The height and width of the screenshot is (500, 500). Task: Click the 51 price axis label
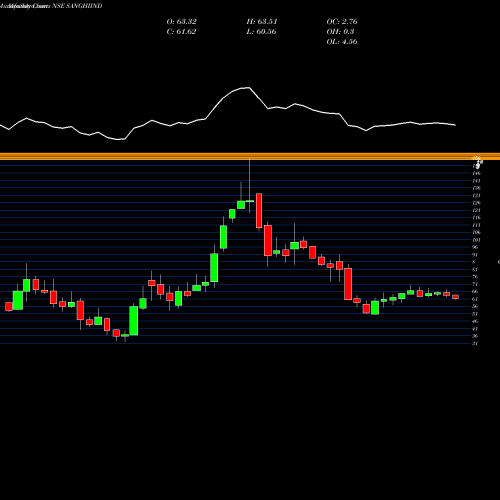click(475, 314)
